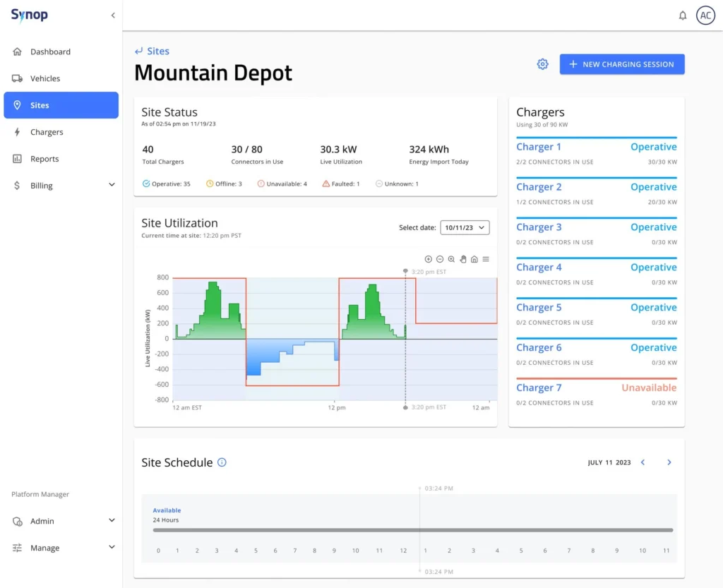Open the chart hamburger menu icon
This screenshot has width=723, height=588.
(486, 259)
